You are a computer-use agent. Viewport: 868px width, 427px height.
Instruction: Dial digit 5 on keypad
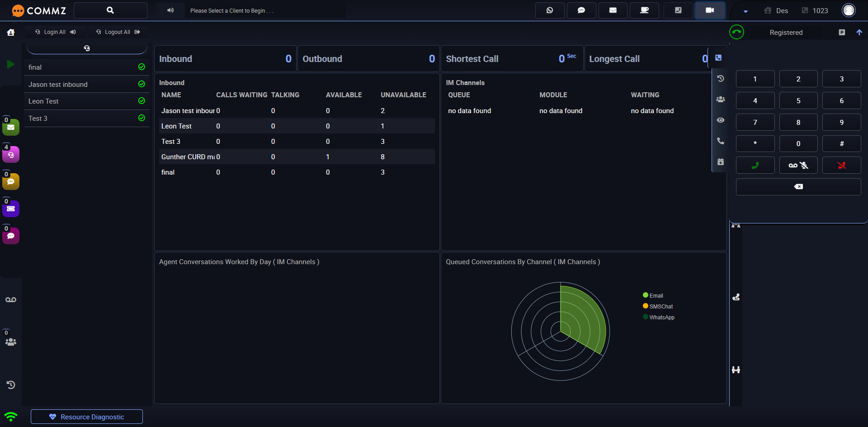[x=798, y=100]
